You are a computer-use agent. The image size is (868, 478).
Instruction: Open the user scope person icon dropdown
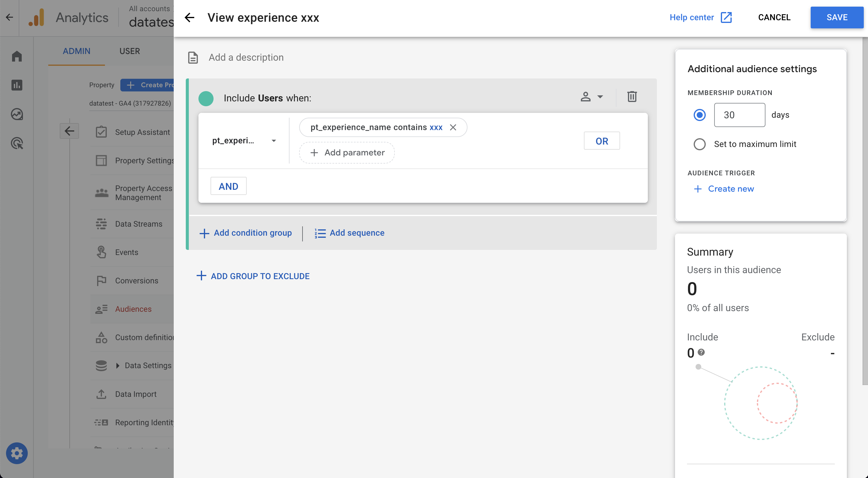coord(591,97)
